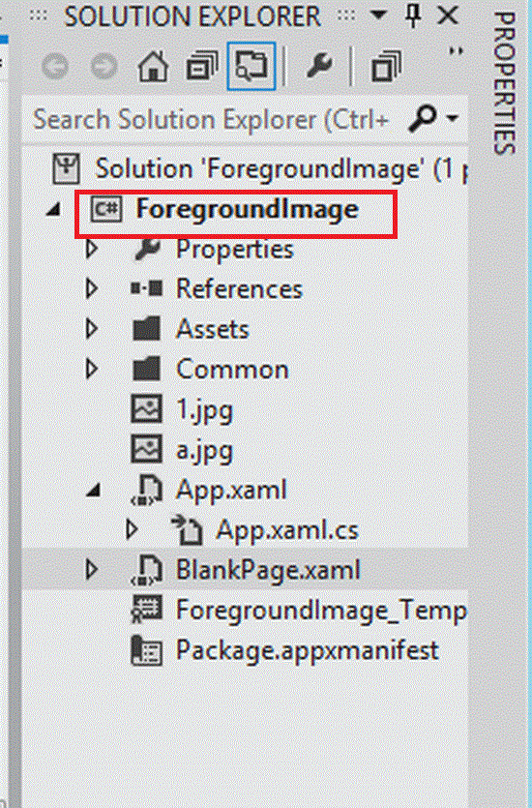Click the Back navigation arrow icon
This screenshot has width=532, height=808.
[55, 67]
